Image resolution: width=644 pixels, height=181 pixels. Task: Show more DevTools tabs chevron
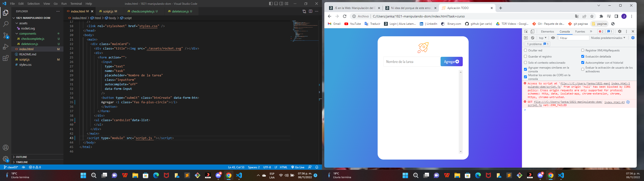point(591,32)
